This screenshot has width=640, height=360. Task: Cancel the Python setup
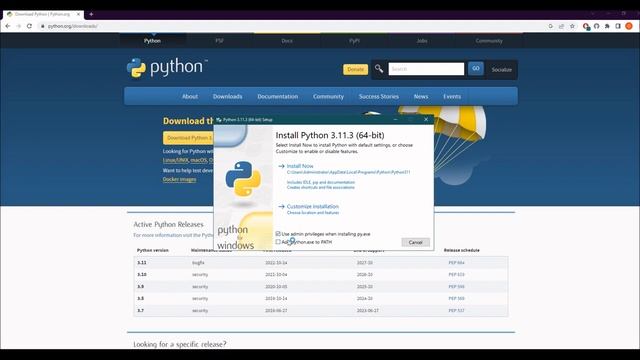pos(416,242)
